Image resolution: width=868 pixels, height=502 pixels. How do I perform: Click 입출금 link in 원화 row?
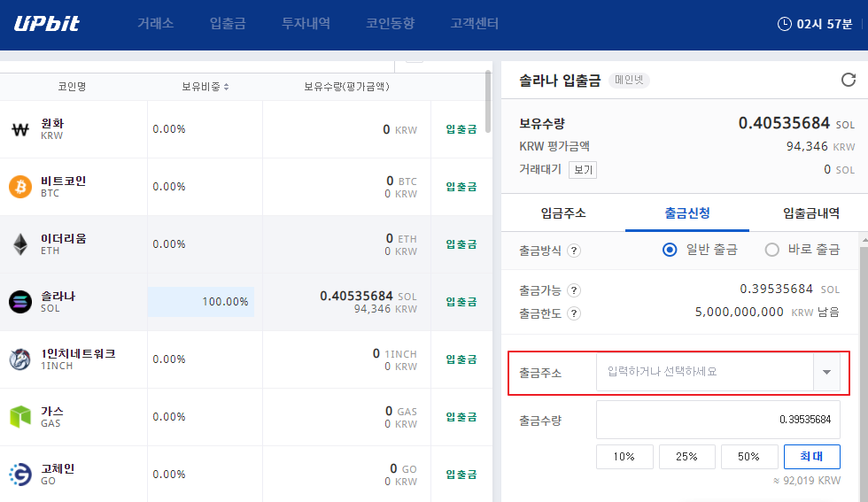pos(461,129)
